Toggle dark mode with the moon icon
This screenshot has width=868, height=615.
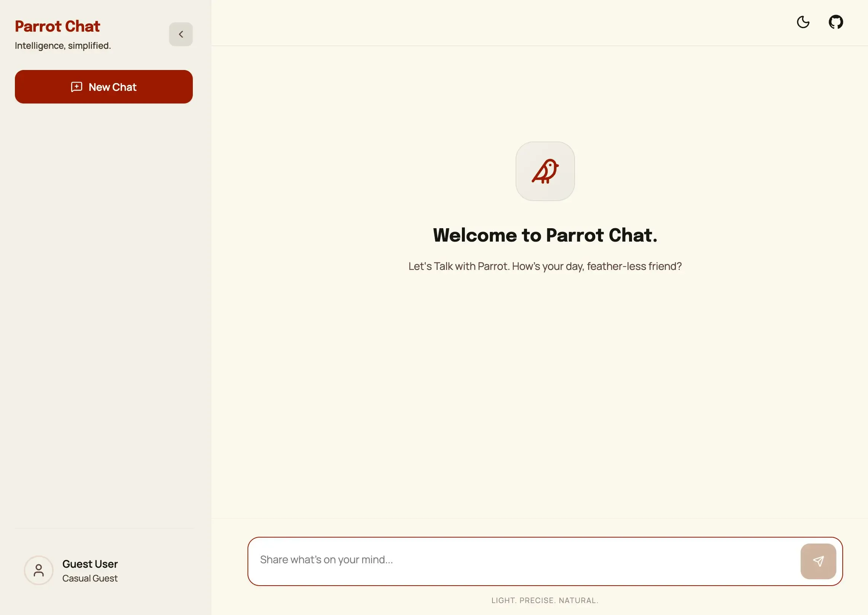pos(803,22)
